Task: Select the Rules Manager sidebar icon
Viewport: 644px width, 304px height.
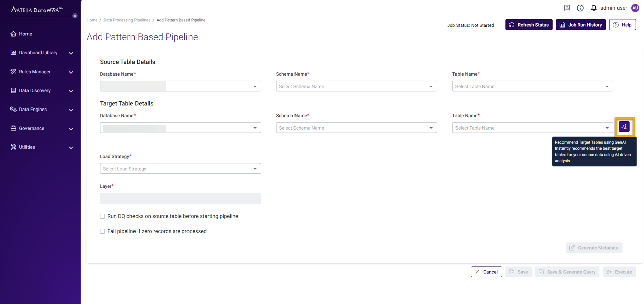Action: pyautogui.click(x=13, y=72)
